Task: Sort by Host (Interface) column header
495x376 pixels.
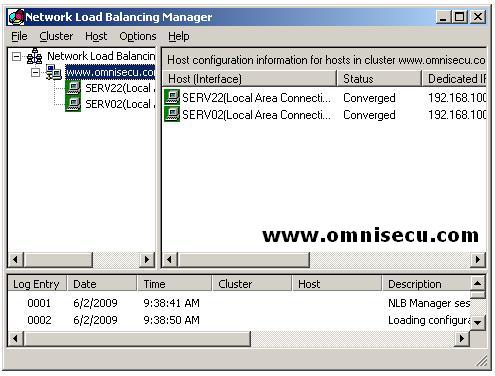Action: click(249, 79)
